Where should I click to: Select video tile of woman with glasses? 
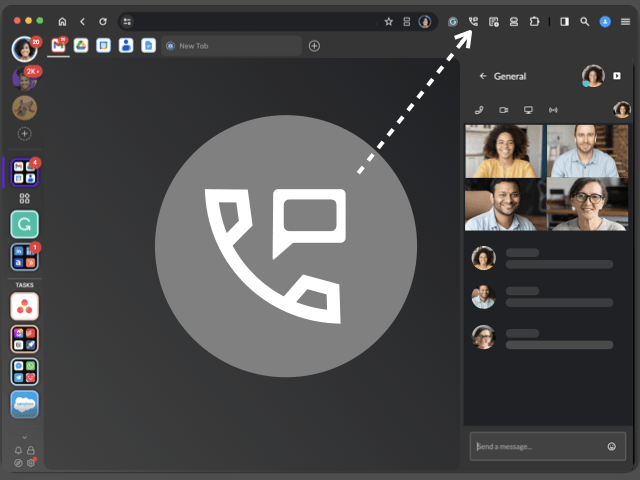(x=587, y=204)
